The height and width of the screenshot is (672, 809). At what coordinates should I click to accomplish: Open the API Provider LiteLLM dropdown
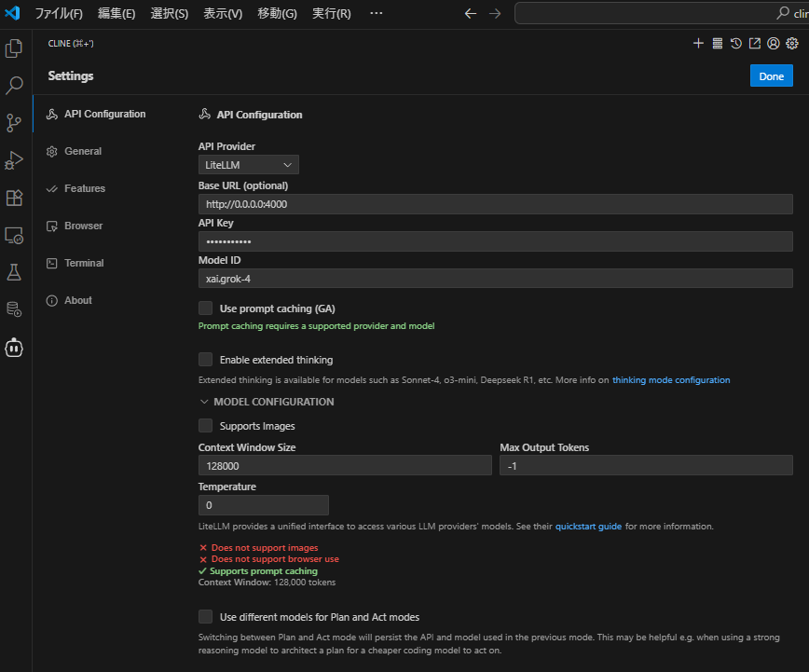click(248, 165)
